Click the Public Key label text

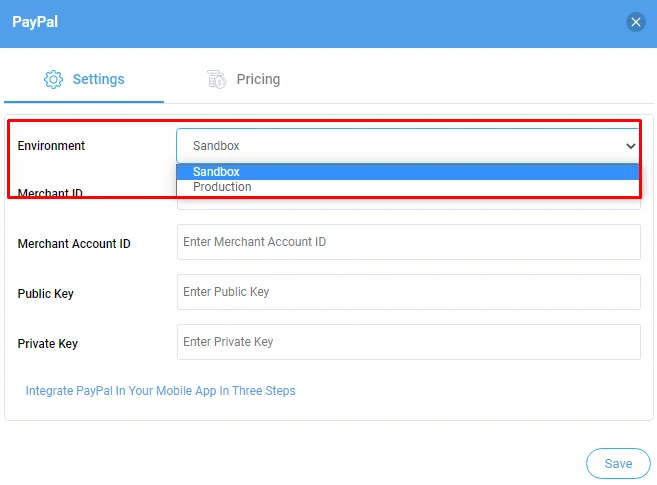pyautogui.click(x=46, y=294)
